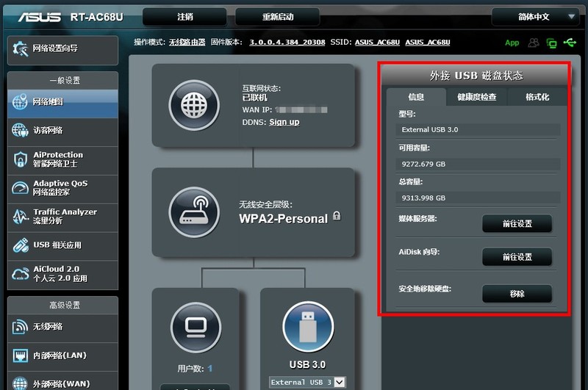Switch to the 信息 tab
The height and width of the screenshot is (390, 588).
point(416,97)
